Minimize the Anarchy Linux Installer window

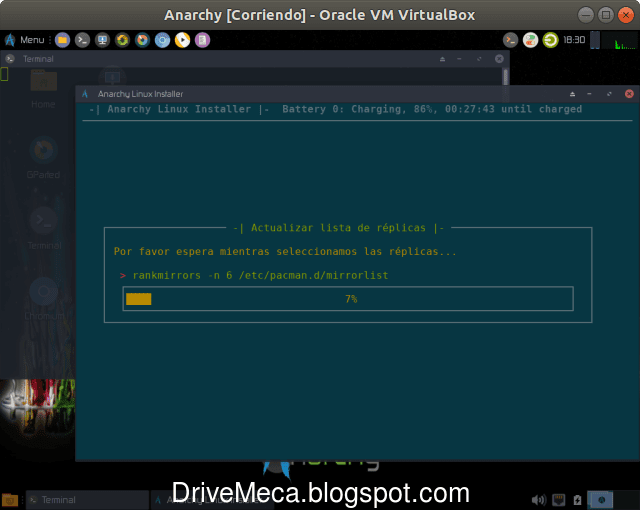[589, 94]
